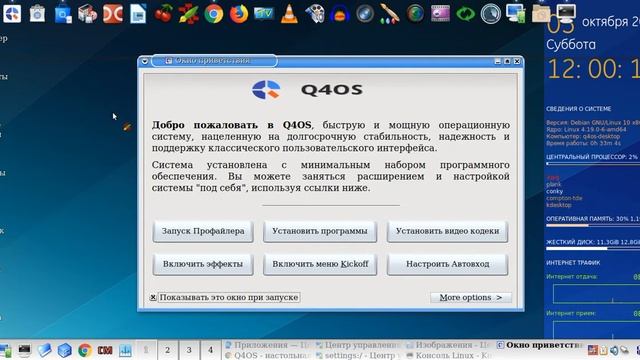Click the Q4OS logo in the welcome window
The width and height of the screenshot is (640, 360).
click(266, 89)
